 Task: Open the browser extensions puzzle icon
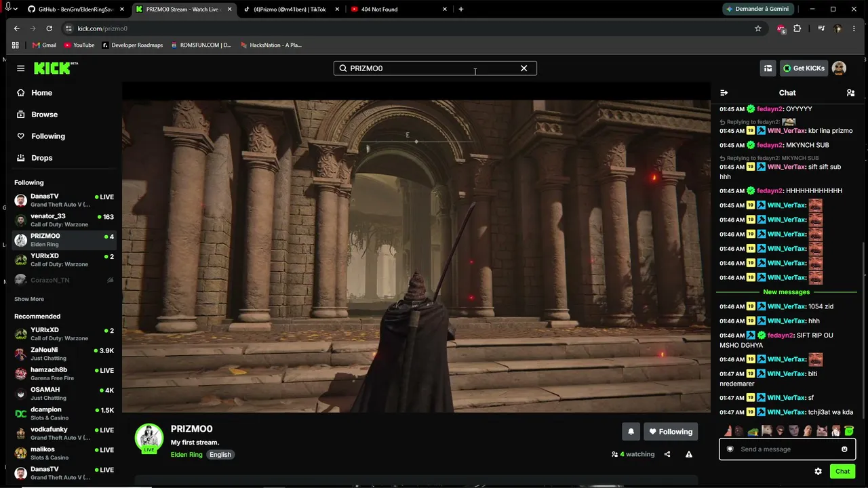797,28
